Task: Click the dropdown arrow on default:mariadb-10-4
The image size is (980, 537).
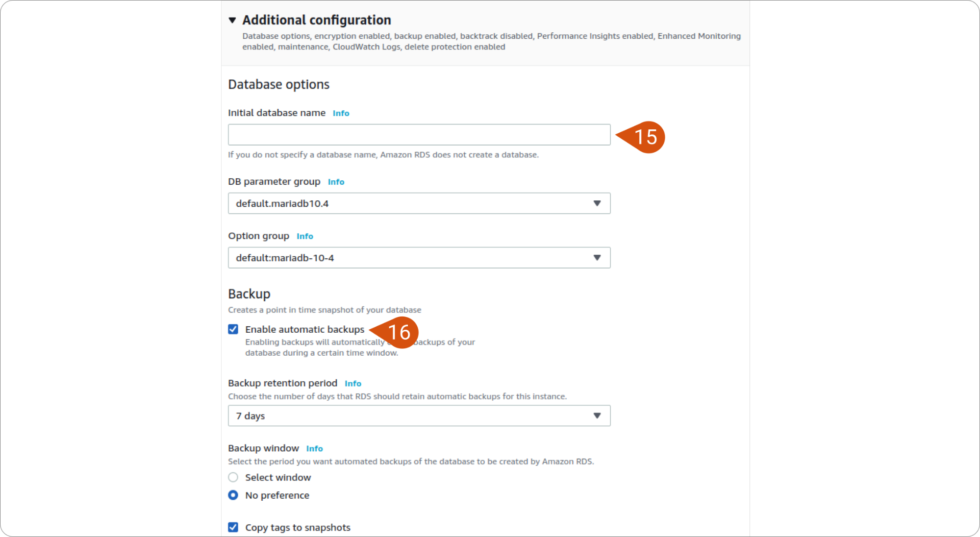Action: pyautogui.click(x=597, y=258)
